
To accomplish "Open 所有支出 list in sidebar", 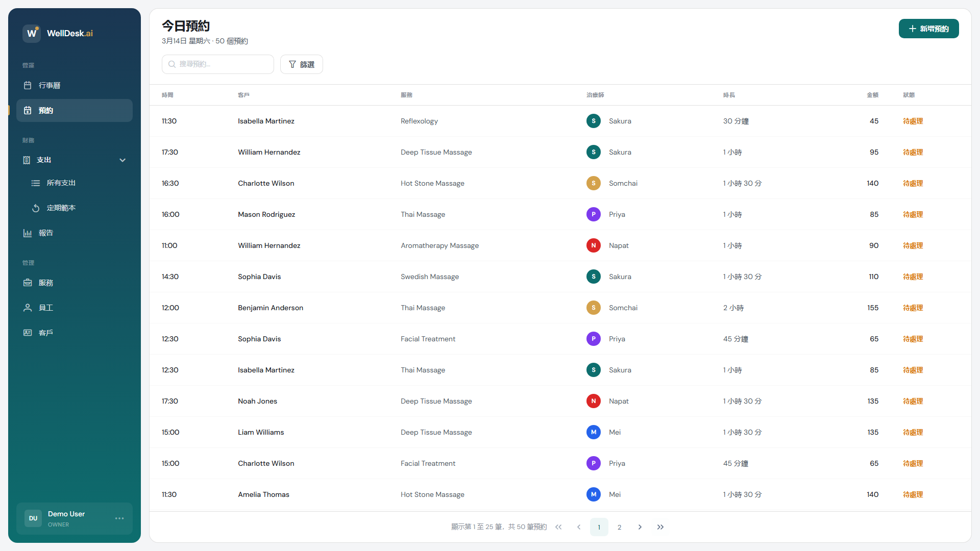I will tap(61, 183).
